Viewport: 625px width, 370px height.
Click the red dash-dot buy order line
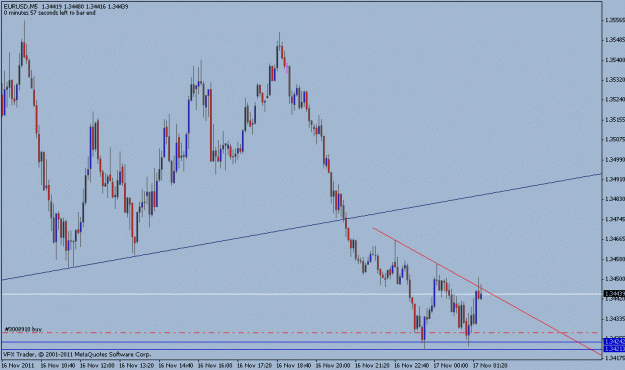tap(301, 333)
